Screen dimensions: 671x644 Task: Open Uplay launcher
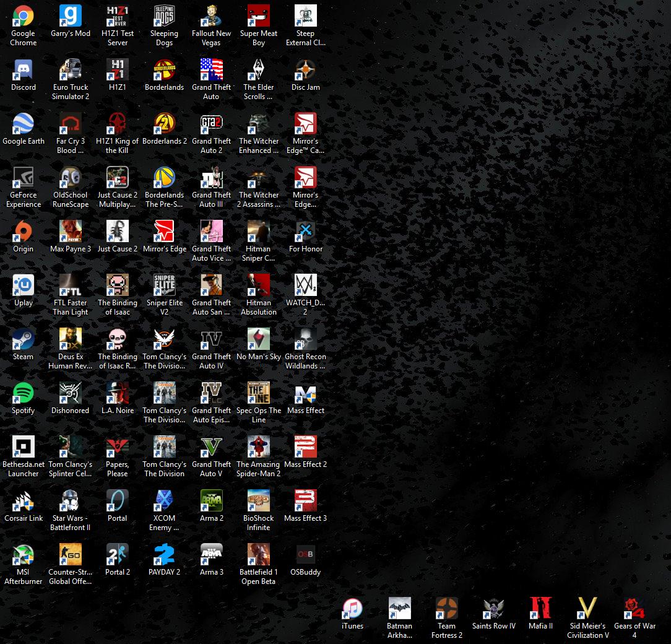tap(23, 284)
